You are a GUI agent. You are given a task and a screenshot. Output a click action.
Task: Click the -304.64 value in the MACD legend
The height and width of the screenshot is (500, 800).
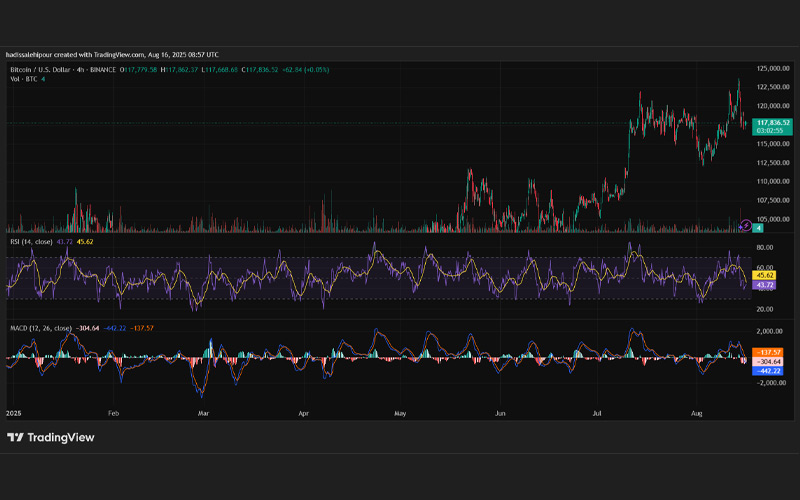click(x=87, y=328)
